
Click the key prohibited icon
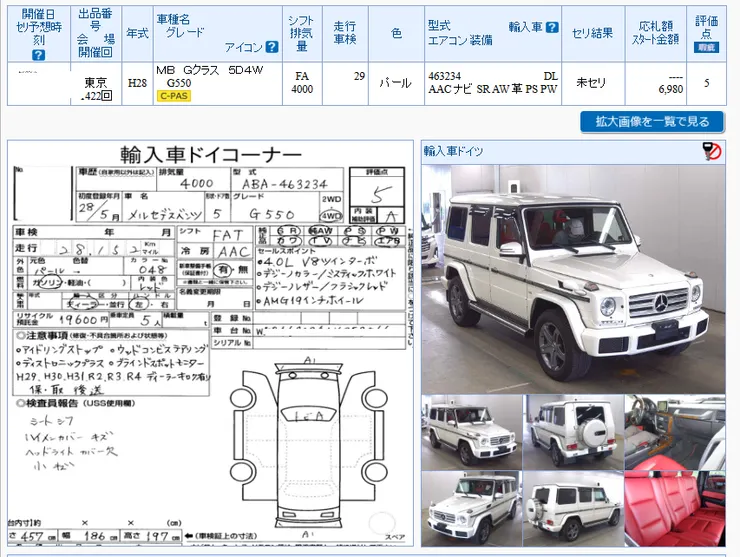[x=712, y=152]
